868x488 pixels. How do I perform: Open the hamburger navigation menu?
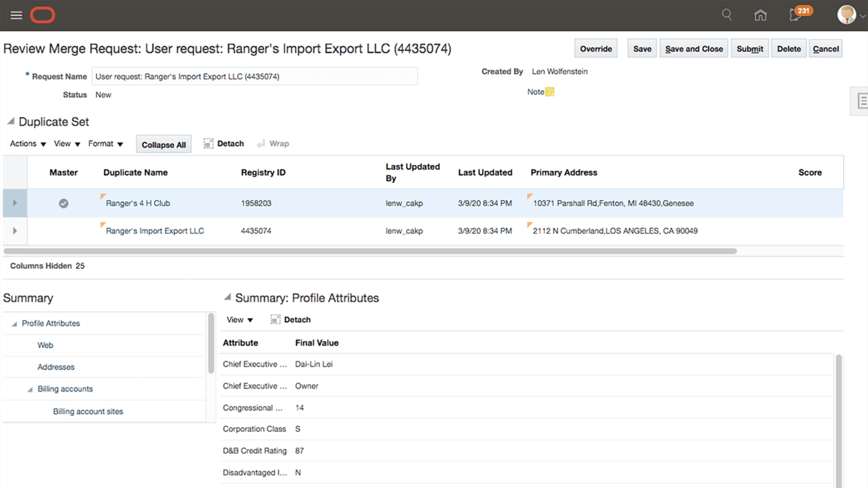[x=16, y=15]
